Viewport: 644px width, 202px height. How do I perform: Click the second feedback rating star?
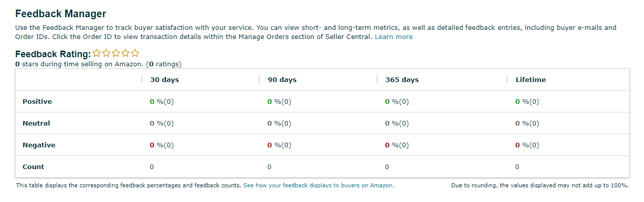[106, 53]
